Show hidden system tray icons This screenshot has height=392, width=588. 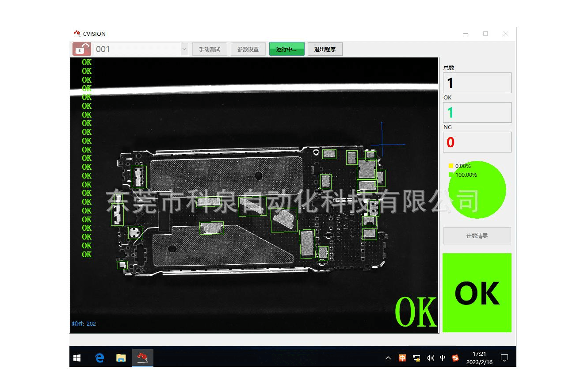click(388, 358)
